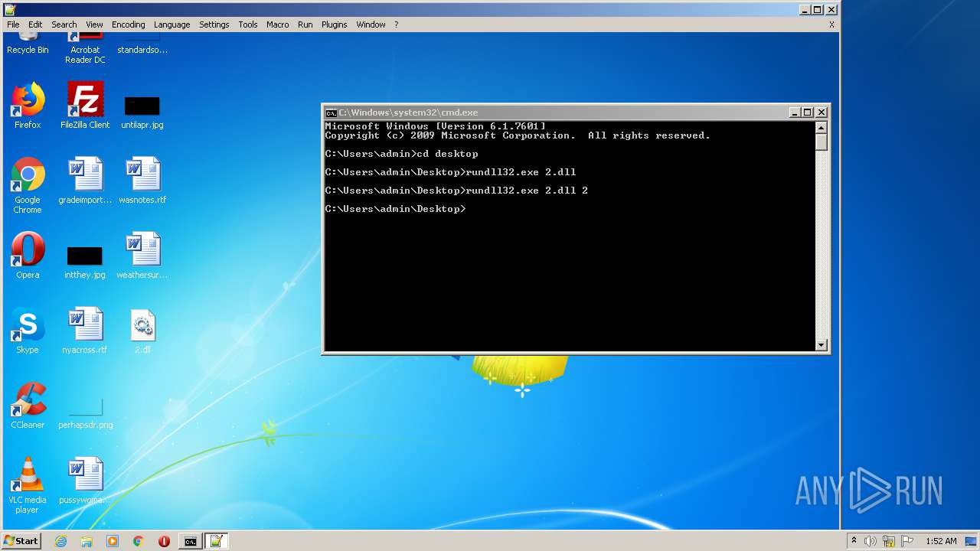
Task: Select the FileZilla Client desktop icon
Action: [85, 106]
